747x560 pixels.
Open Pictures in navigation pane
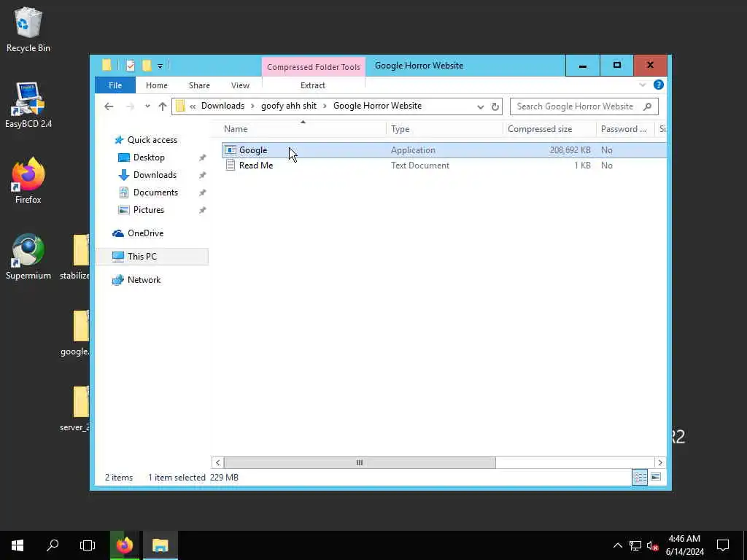click(x=148, y=210)
